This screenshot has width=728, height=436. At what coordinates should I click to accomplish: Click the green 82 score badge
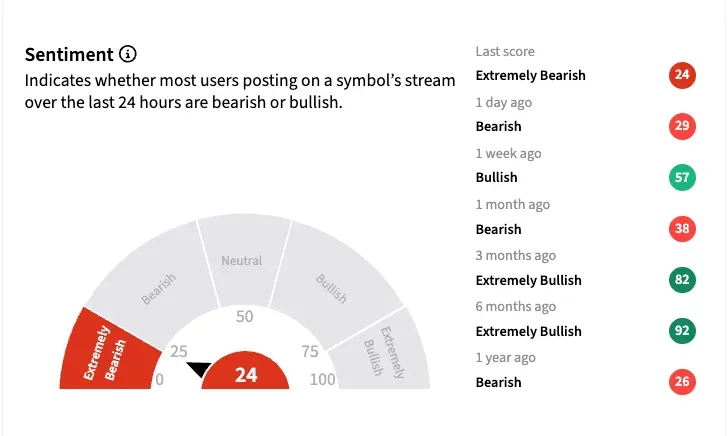pyautogui.click(x=682, y=280)
